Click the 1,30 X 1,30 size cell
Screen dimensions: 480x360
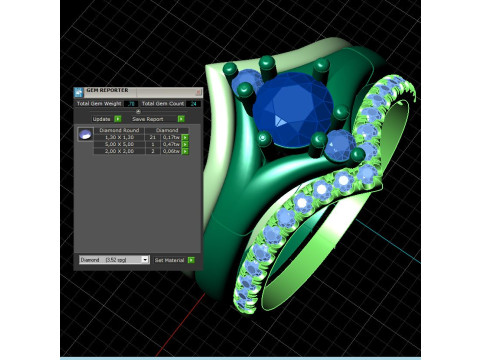pos(119,137)
